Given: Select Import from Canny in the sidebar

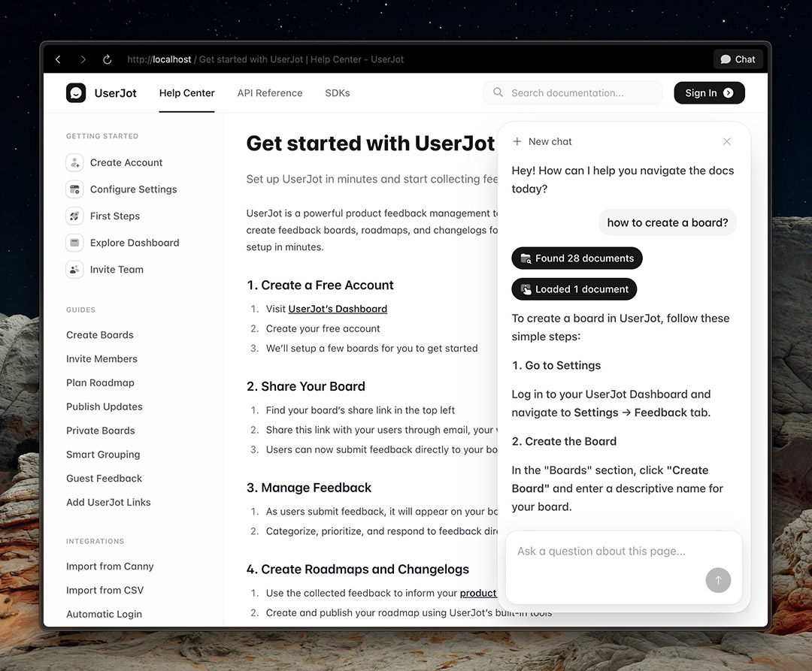Looking at the screenshot, I should point(110,566).
